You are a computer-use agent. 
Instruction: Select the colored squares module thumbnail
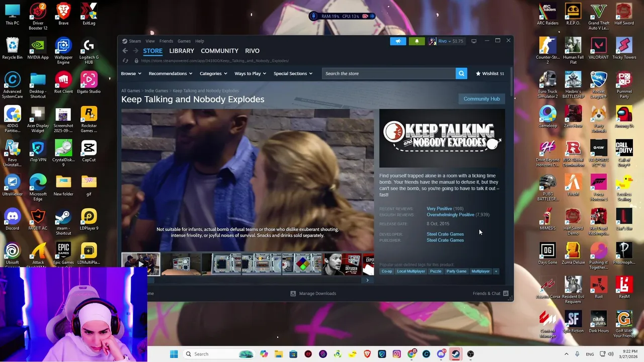pos(302,264)
